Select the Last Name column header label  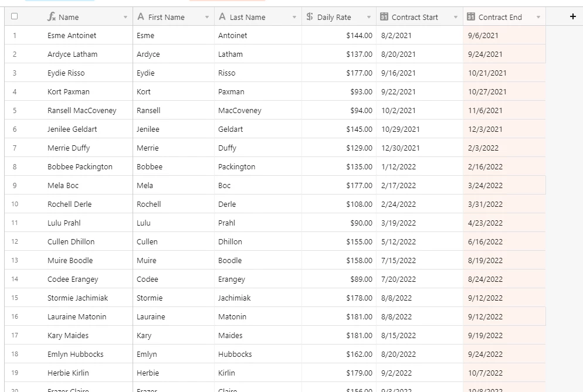(248, 17)
